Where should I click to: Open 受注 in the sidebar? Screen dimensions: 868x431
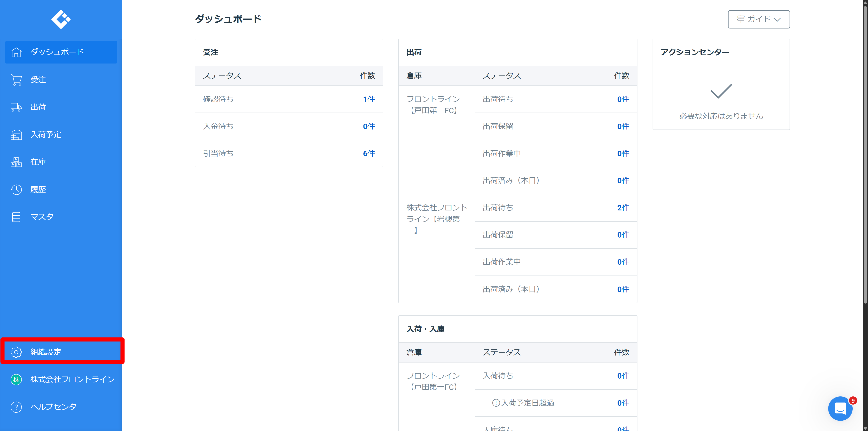(61, 80)
